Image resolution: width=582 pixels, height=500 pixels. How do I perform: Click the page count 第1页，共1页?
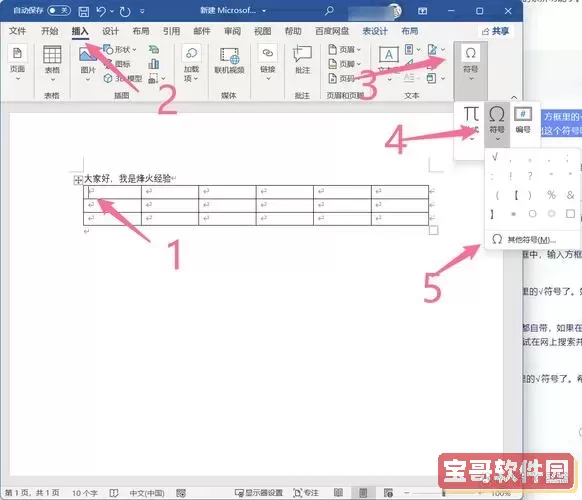pos(32,493)
